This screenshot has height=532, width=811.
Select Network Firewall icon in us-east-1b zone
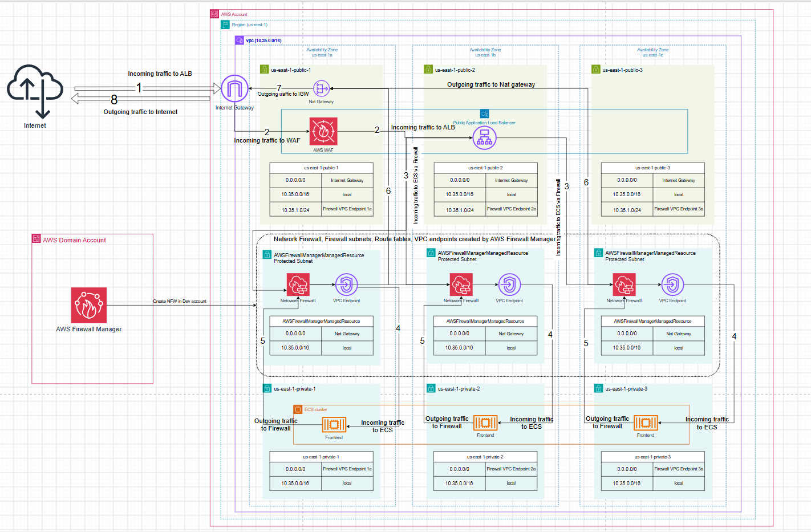461,285
